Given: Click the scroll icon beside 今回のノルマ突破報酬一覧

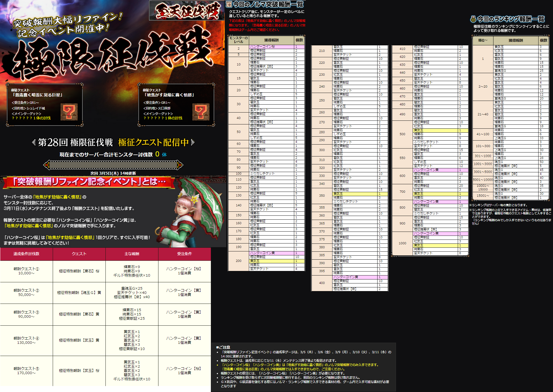Looking at the screenshot, I should coord(229,4).
